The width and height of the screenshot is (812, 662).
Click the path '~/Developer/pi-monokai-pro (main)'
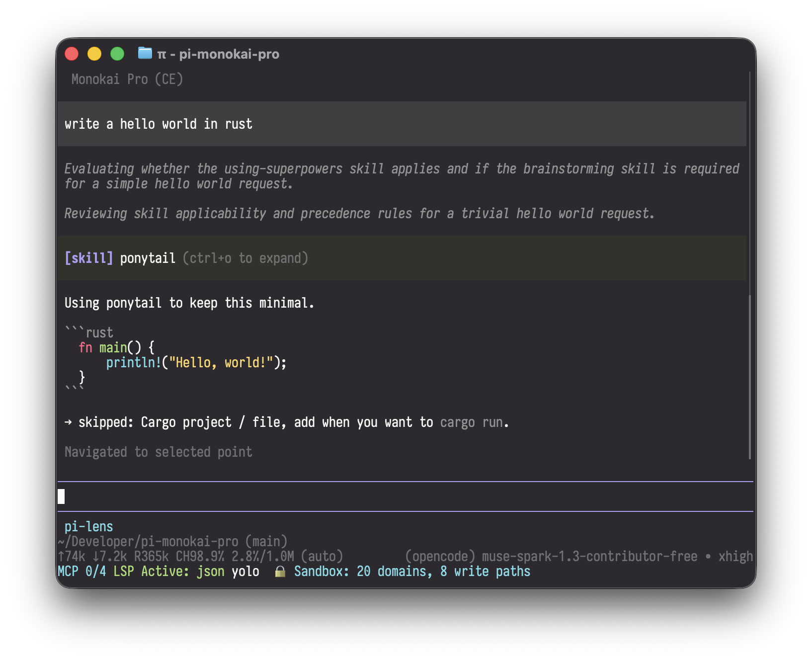point(172,541)
